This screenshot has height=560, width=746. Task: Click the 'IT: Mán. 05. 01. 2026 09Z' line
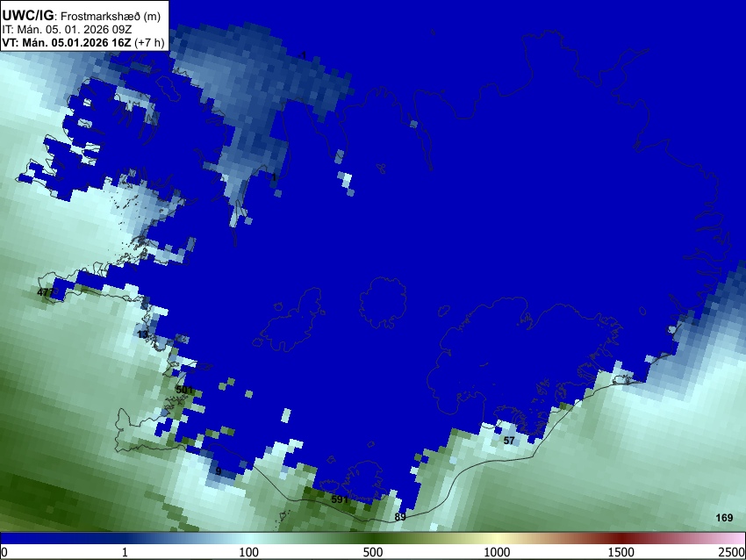tap(67, 30)
